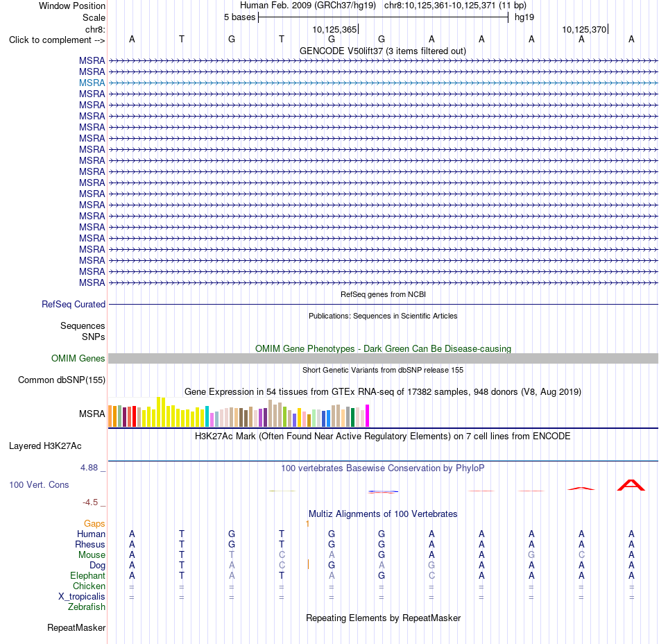This screenshot has width=659, height=644.
Task: Click the 'SNPs' track label
Action: click(94, 337)
